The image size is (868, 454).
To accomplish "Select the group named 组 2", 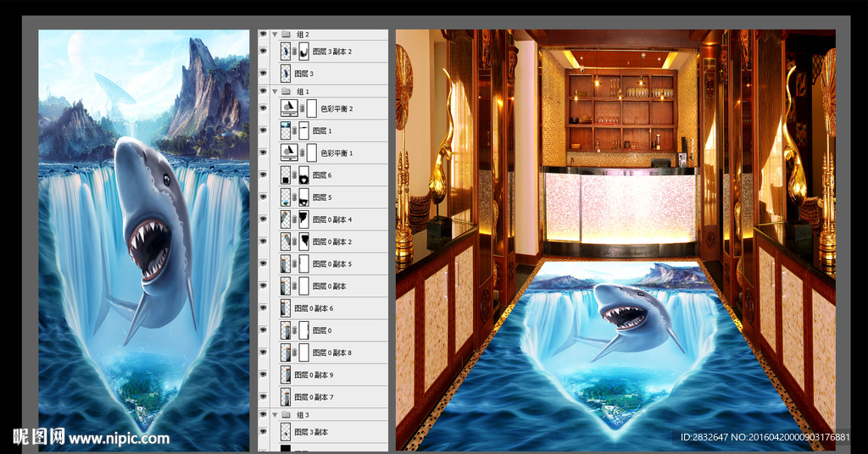I will tap(303, 34).
